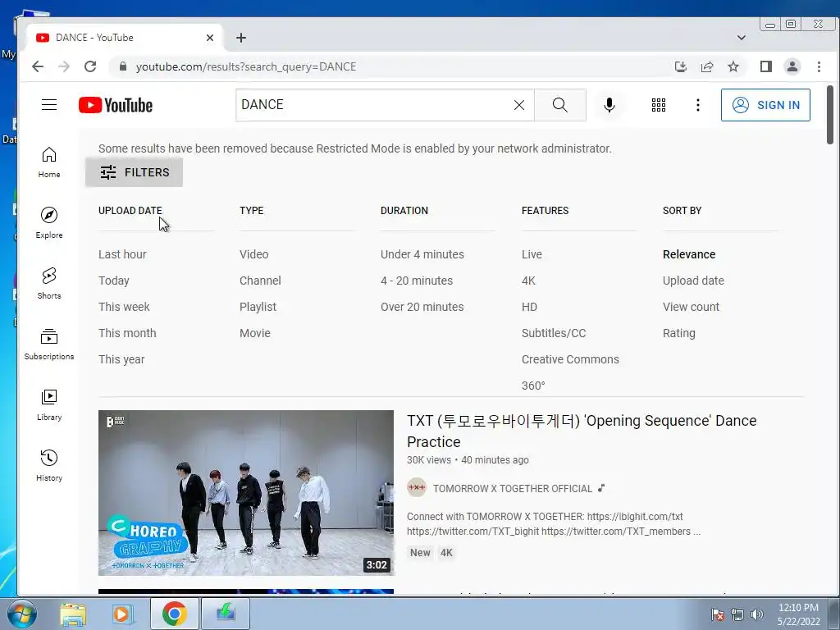Filter results from This month
The image size is (840, 630).
coord(127,333)
